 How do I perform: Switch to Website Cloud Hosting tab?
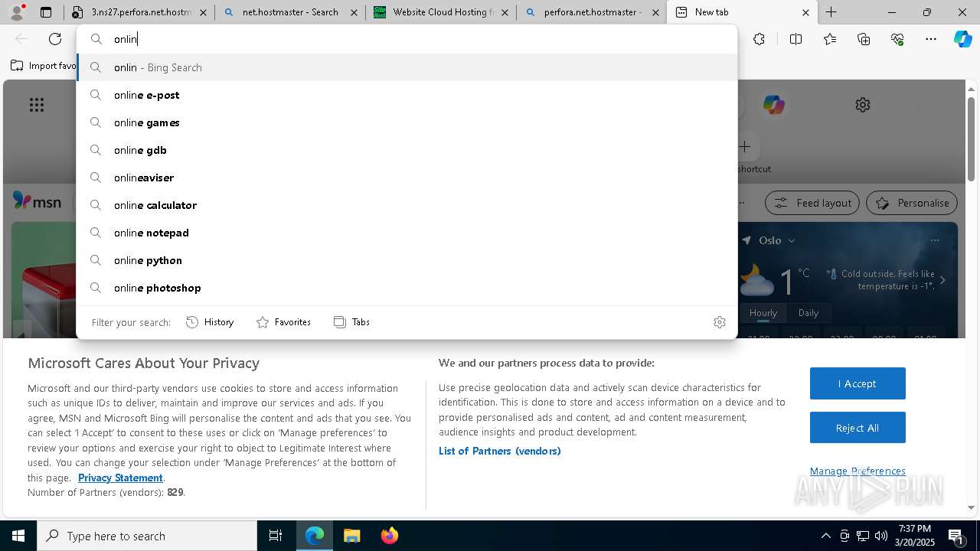tap(441, 12)
